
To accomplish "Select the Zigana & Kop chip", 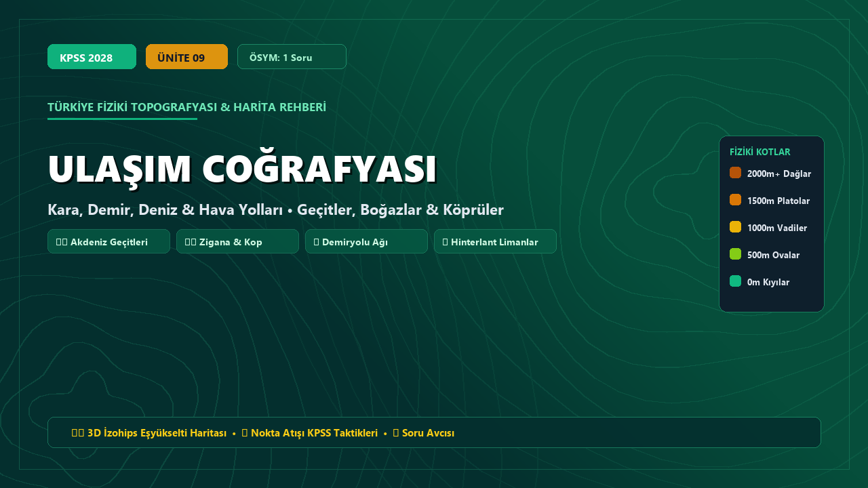I will 237,241.
